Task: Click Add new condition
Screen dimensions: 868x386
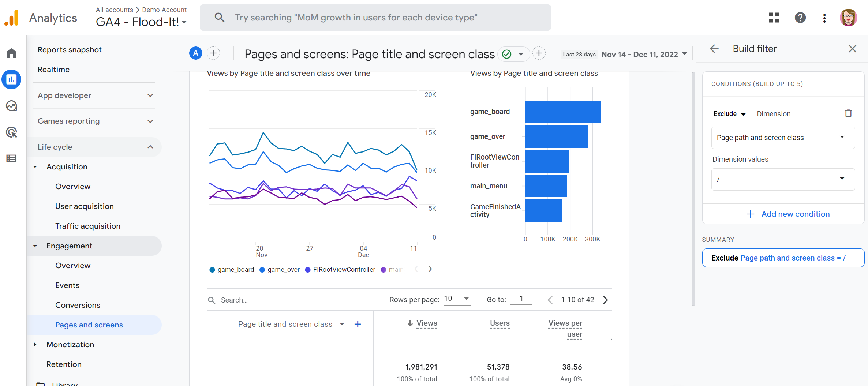Action: coord(788,214)
